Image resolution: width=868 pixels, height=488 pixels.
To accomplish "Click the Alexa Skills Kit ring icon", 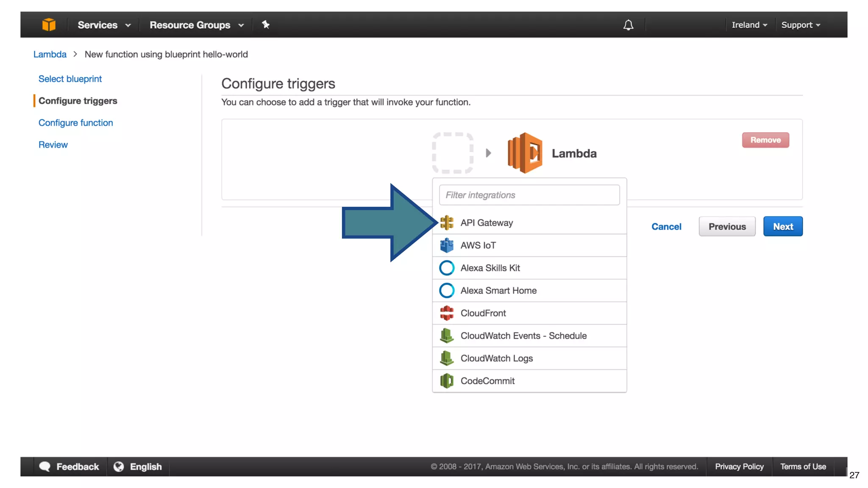I will 447,268.
